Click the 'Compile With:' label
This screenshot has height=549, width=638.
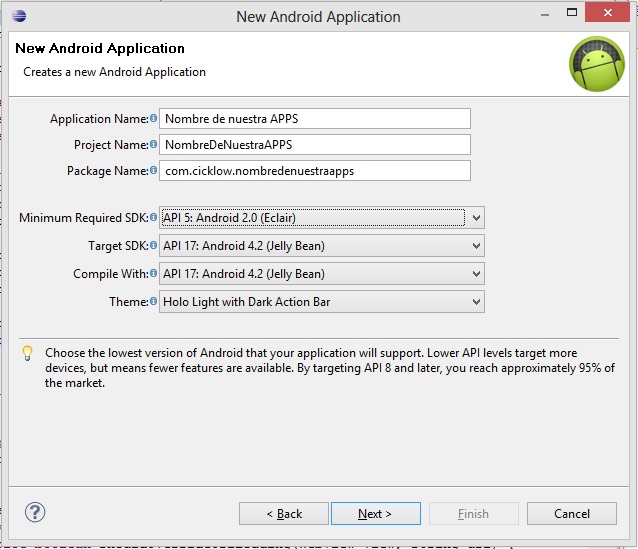coord(111,274)
